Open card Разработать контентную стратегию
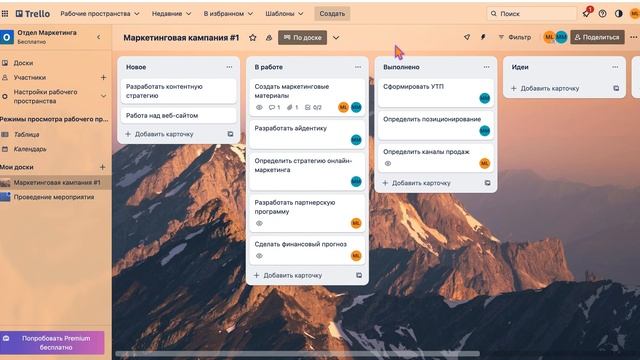 (178, 91)
